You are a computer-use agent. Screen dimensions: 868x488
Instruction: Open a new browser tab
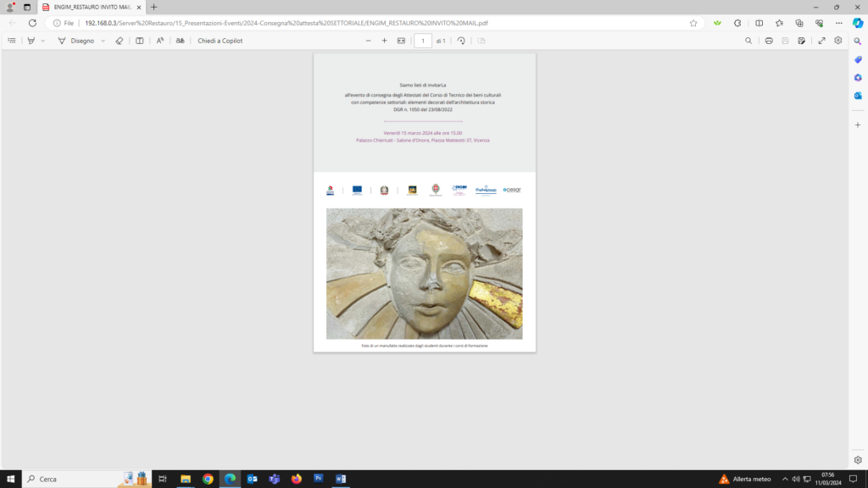(154, 7)
